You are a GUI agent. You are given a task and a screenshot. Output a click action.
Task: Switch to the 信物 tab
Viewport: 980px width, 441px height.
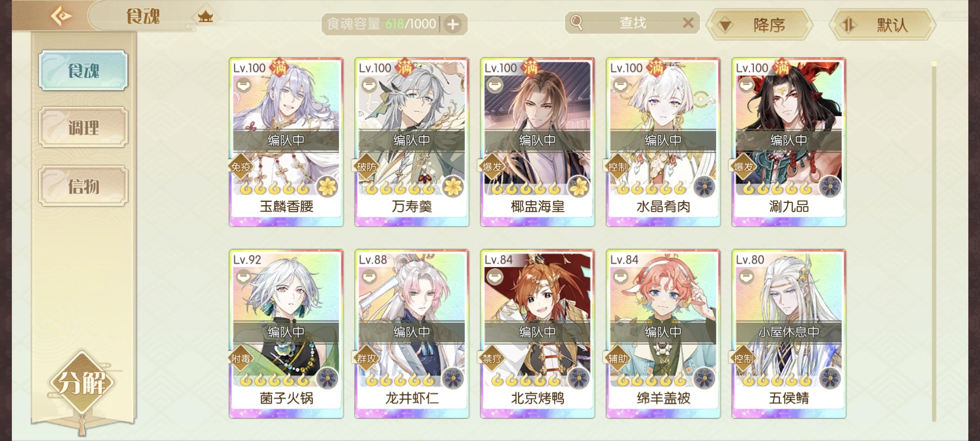(83, 186)
